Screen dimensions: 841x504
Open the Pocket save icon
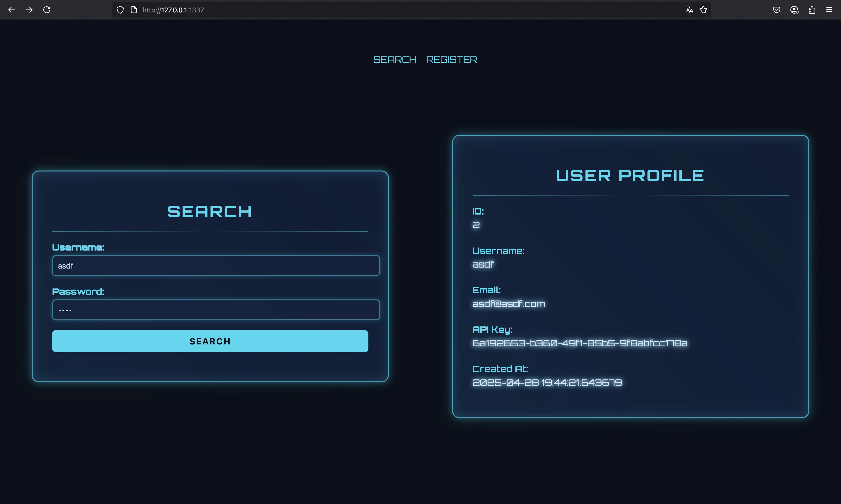coord(777,10)
